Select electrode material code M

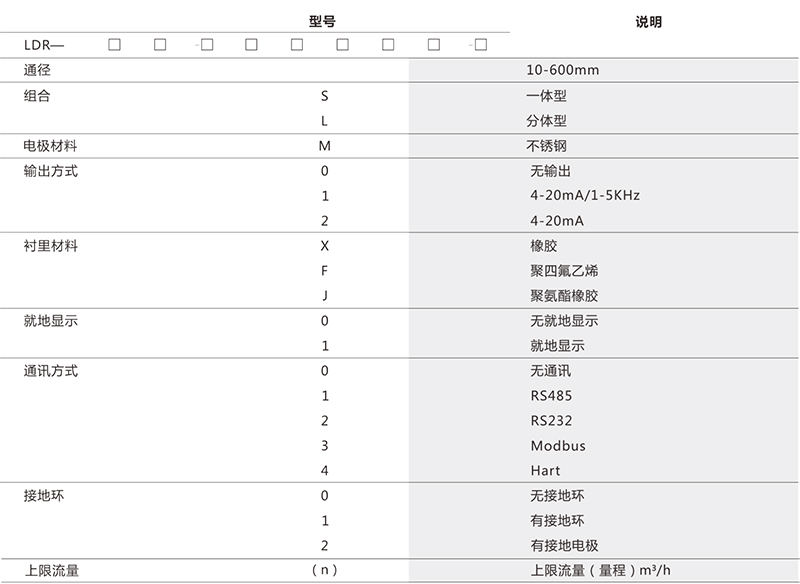pos(324,146)
